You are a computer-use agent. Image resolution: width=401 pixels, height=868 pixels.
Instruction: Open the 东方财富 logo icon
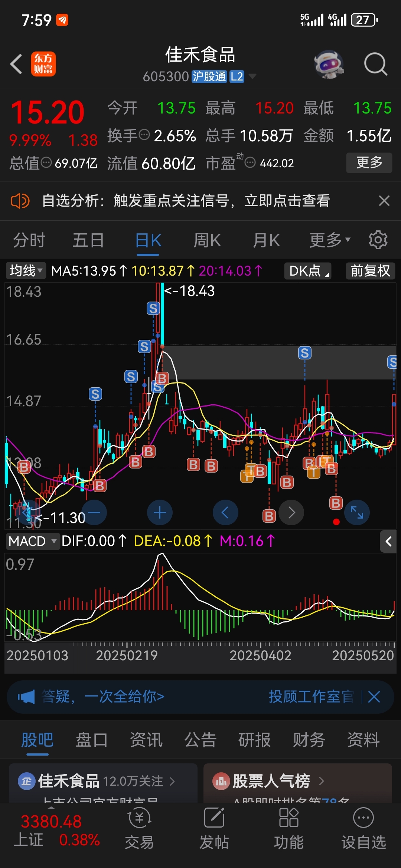[x=43, y=64]
